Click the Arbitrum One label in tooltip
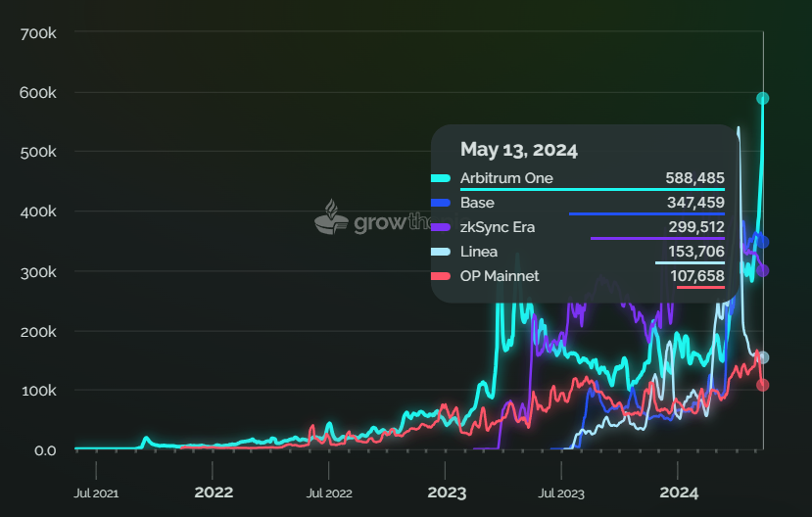This screenshot has height=517, width=812. pos(506,178)
